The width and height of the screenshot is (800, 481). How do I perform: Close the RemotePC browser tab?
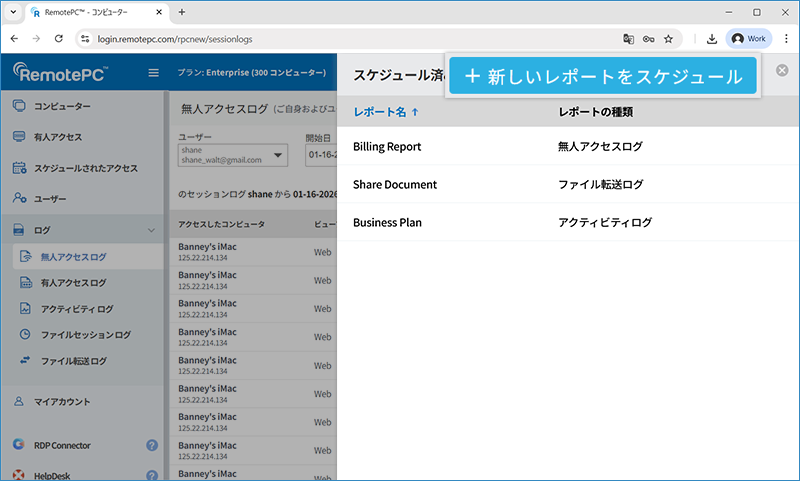pyautogui.click(x=159, y=12)
